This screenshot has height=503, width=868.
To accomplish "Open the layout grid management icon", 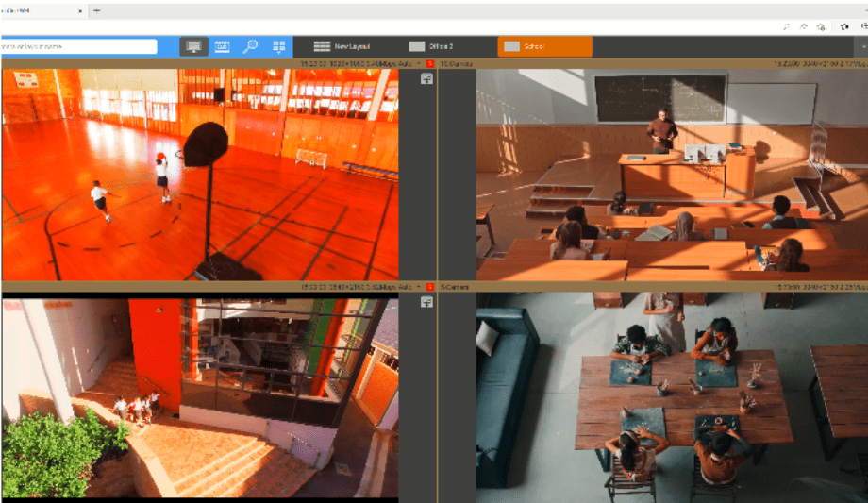I will [278, 46].
